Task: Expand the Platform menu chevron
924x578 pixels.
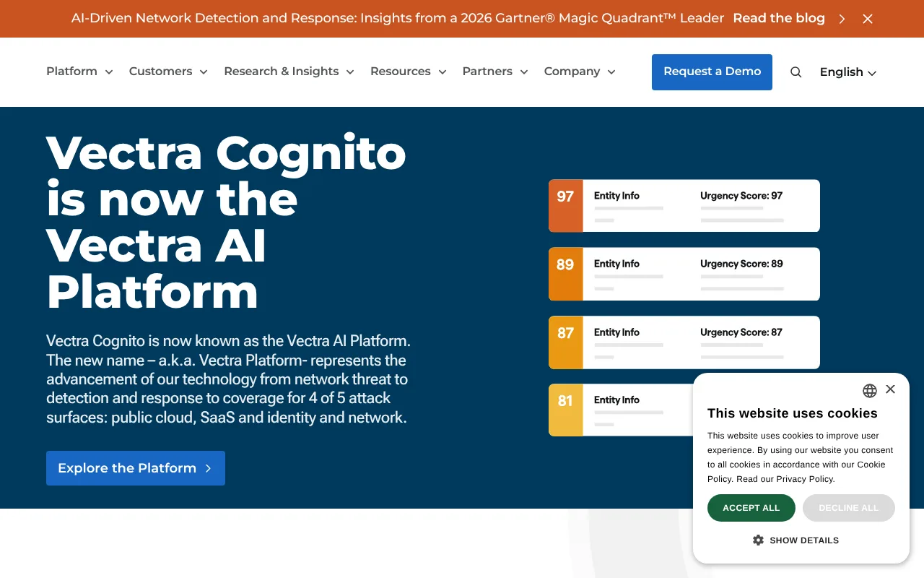Action: 109,72
